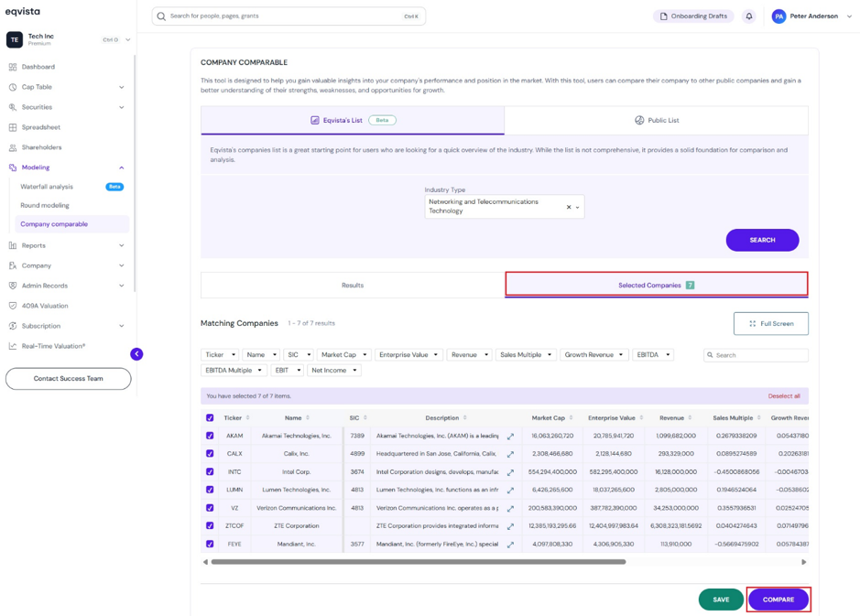Switch to the Results tab
The image size is (860, 616).
[353, 285]
